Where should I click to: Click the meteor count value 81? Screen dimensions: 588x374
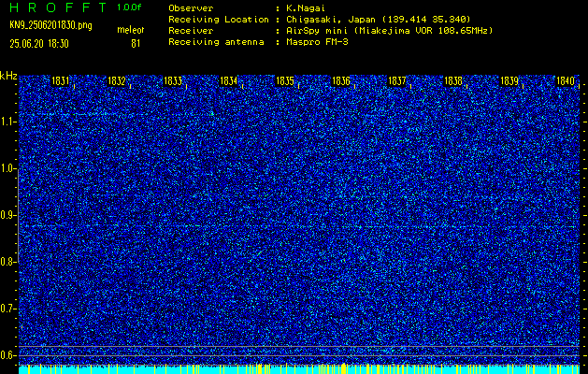(x=136, y=44)
